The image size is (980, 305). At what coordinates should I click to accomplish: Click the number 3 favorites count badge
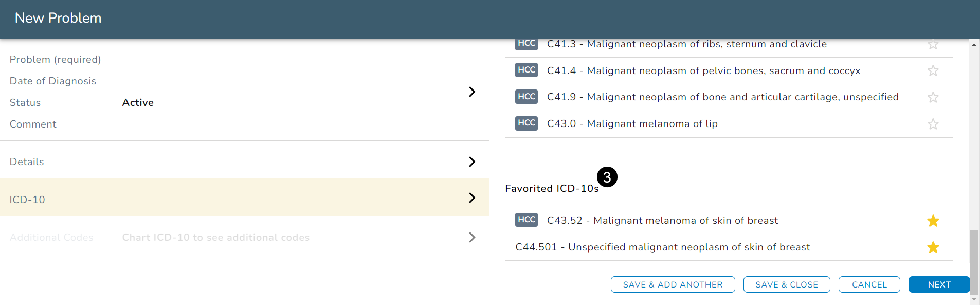607,177
